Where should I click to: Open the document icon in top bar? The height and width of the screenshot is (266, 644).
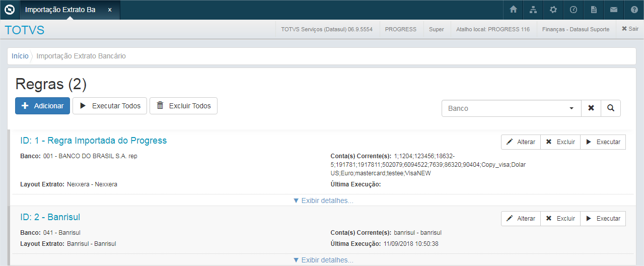(x=594, y=10)
